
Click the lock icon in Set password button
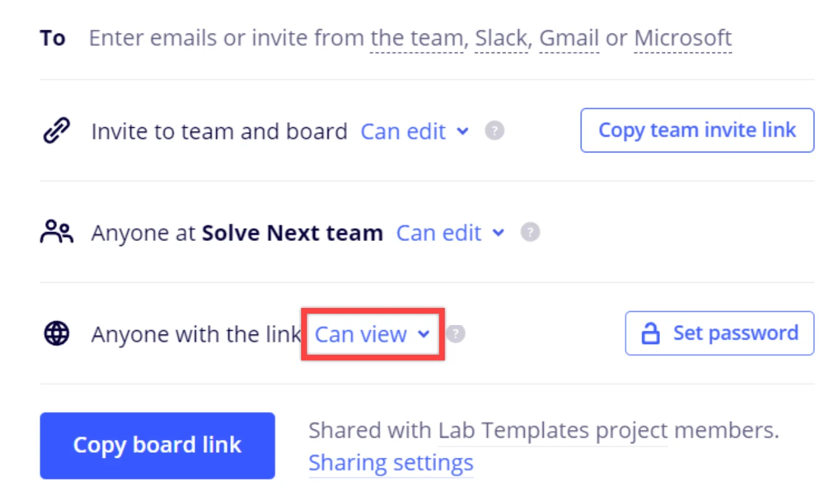pos(650,333)
